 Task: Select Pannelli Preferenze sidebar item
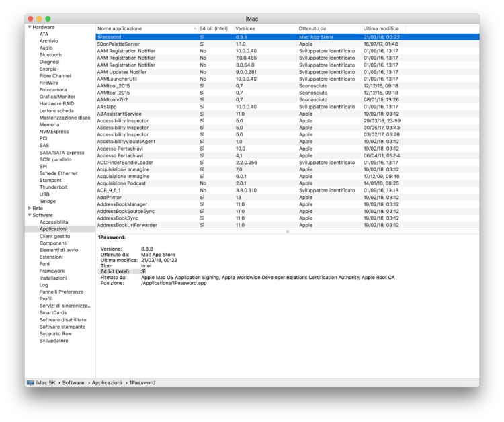[61, 292]
